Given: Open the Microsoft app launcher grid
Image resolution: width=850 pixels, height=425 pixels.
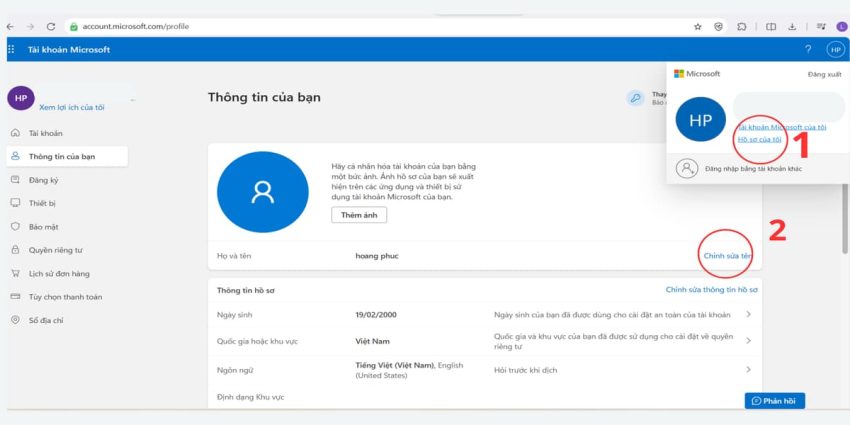Looking at the screenshot, I should (11, 49).
